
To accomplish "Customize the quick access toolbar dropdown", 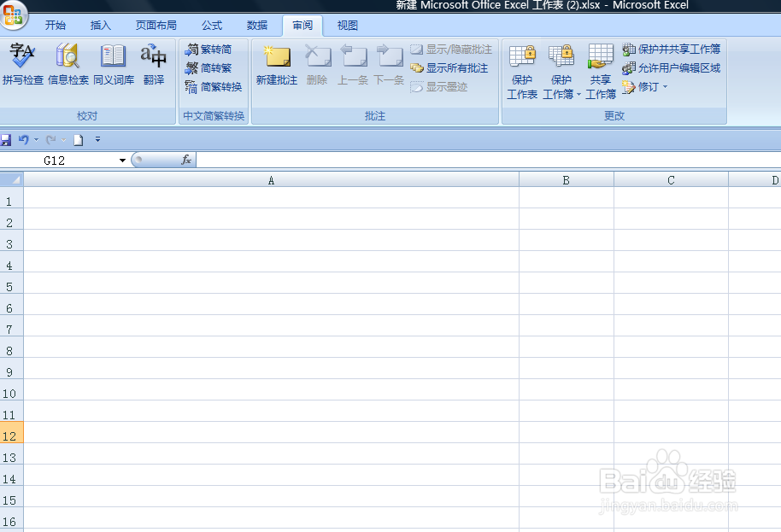I will click(x=97, y=140).
